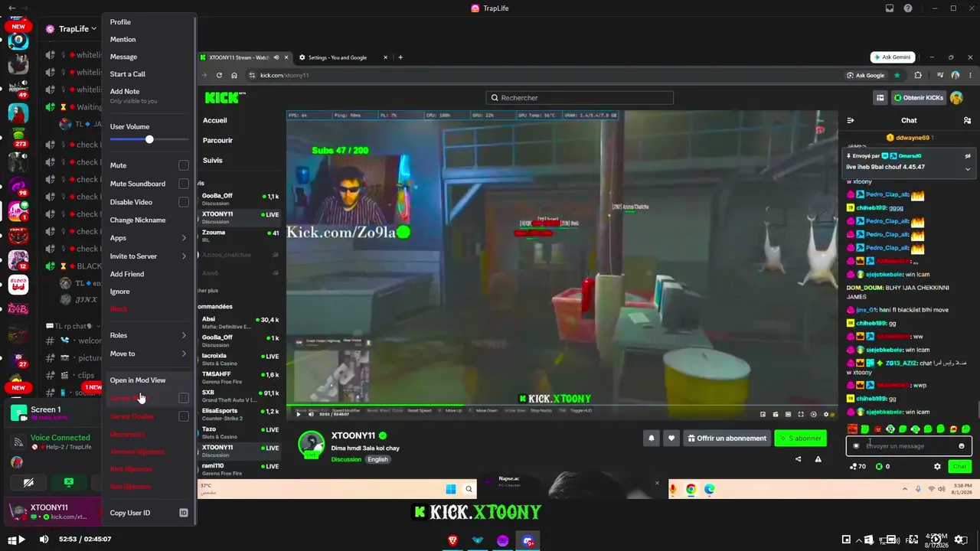This screenshot has height=551, width=980.
Task: Open the Roles submenu
Action: click(149, 335)
